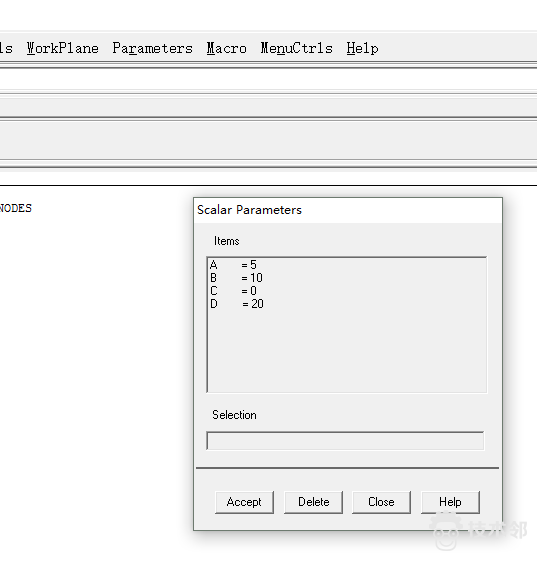537x561 pixels.
Task: Open the WorkPlane menu
Action: click(63, 48)
